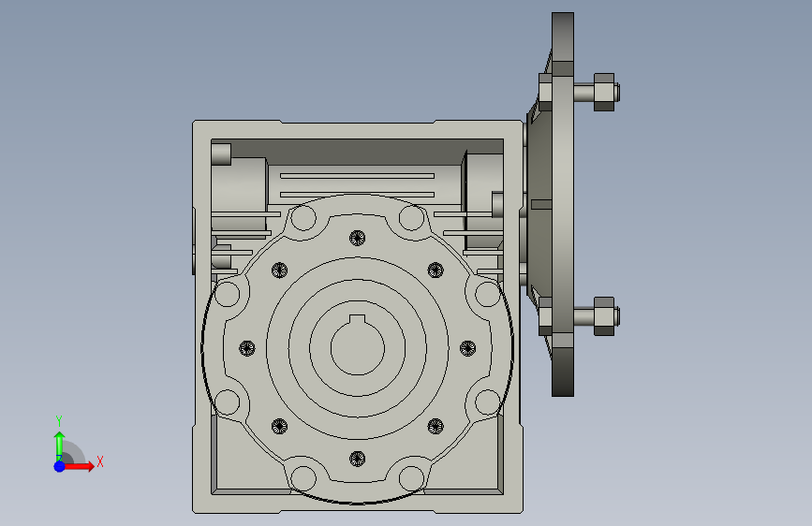
Task: Click the upper-left screw on the output cover
Action: pyautogui.click(x=280, y=270)
